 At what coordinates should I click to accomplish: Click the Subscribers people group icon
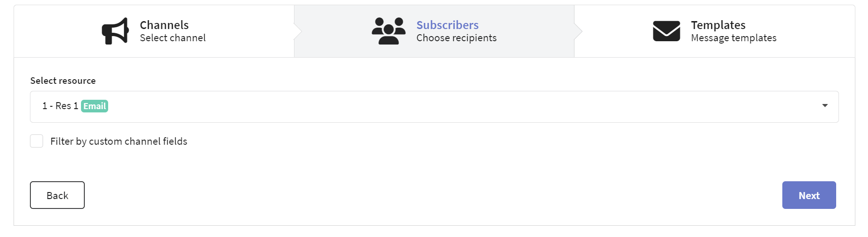389,31
